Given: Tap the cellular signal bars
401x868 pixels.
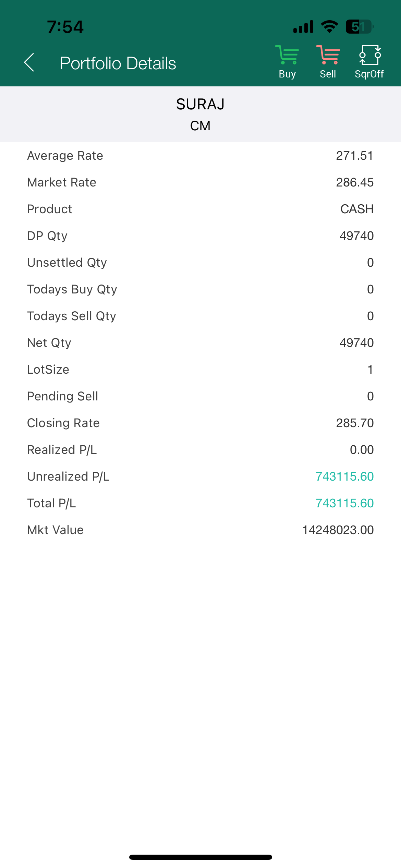Looking at the screenshot, I should pos(303,27).
